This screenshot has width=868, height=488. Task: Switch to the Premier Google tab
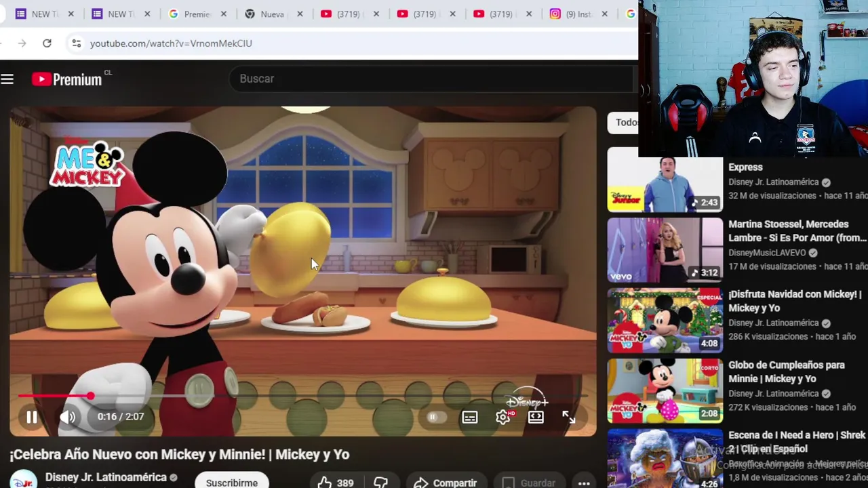tap(198, 14)
